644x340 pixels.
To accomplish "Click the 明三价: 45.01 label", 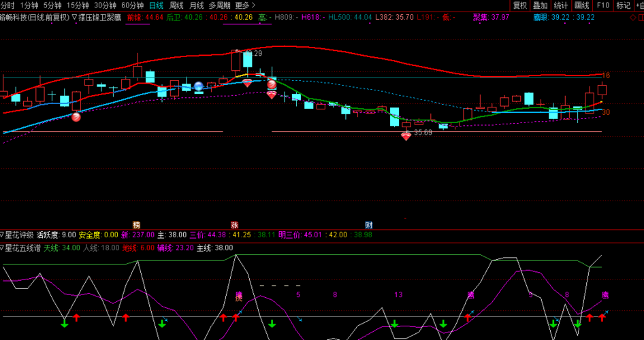I will click(299, 235).
